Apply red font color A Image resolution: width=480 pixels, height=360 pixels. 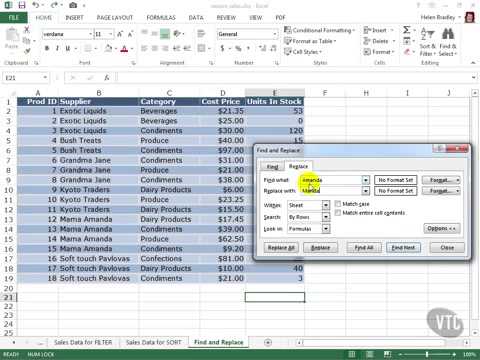click(124, 49)
